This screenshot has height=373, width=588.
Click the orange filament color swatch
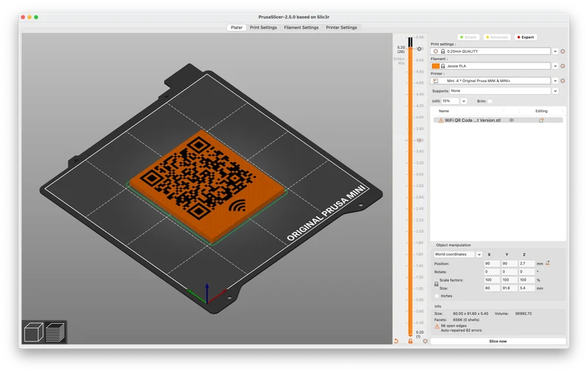point(435,66)
